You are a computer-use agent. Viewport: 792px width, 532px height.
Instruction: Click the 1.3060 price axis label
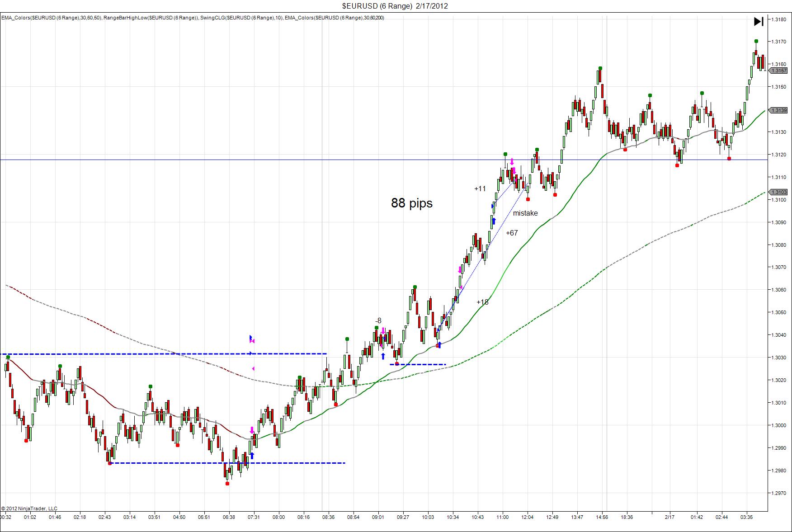pyautogui.click(x=779, y=290)
